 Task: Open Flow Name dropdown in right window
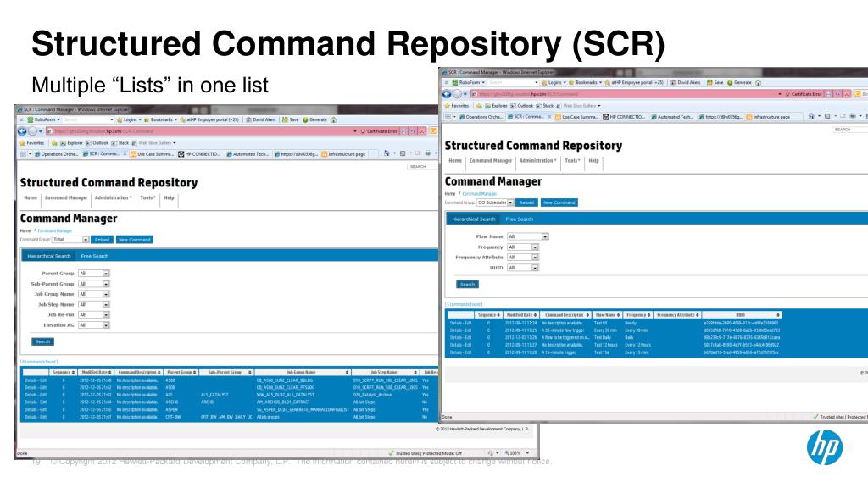(527, 237)
